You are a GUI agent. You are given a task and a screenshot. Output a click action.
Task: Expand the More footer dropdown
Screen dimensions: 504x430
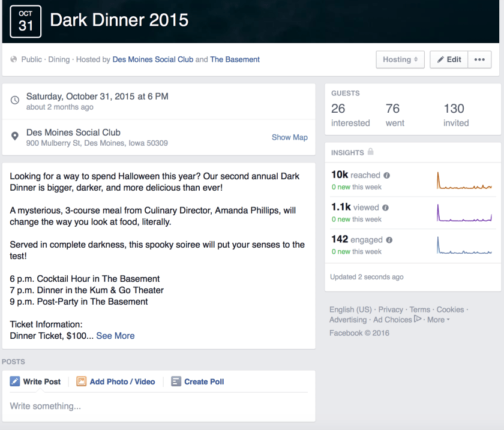(x=439, y=320)
